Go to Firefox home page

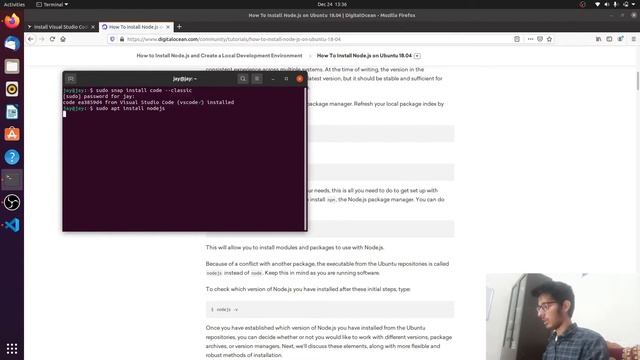[63, 39]
